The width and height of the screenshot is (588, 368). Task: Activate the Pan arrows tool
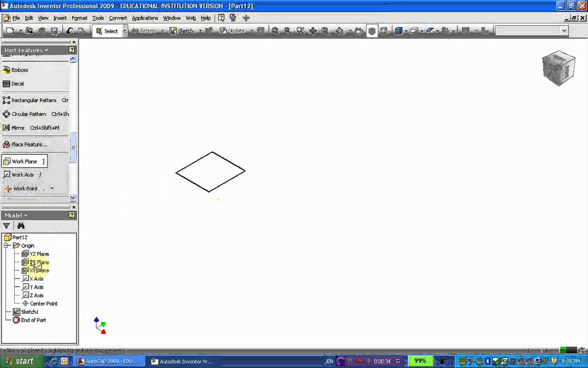[x=312, y=31]
